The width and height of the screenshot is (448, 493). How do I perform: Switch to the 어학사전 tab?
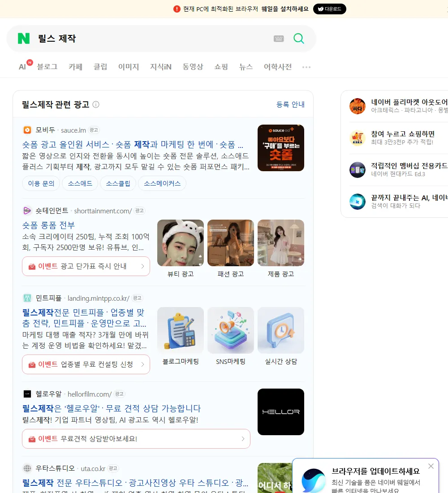tap(278, 67)
